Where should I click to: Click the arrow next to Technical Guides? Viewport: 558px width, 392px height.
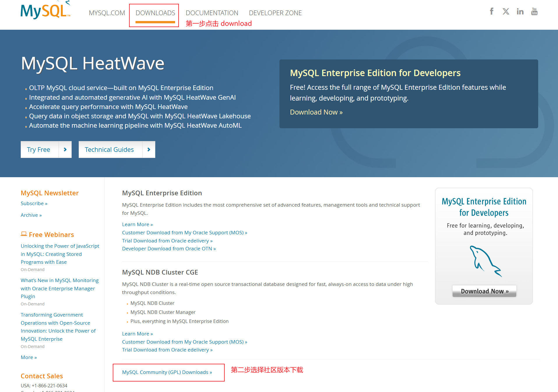[x=149, y=150]
